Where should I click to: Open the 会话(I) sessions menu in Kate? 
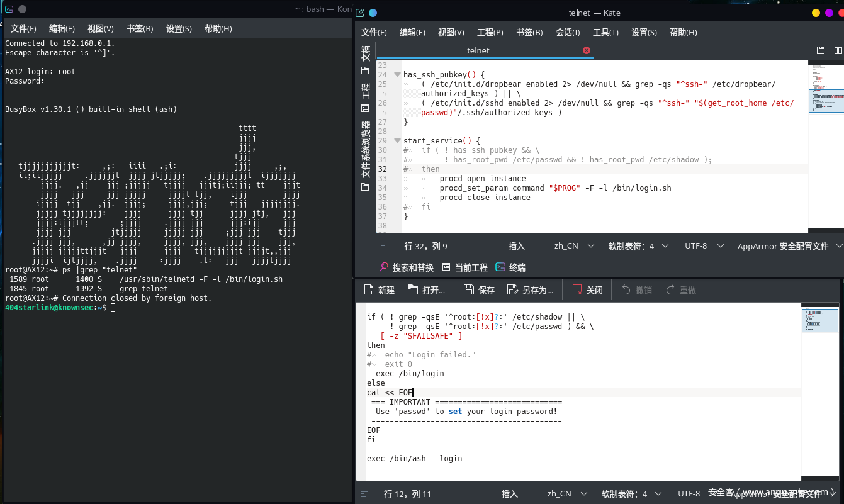pos(568,33)
